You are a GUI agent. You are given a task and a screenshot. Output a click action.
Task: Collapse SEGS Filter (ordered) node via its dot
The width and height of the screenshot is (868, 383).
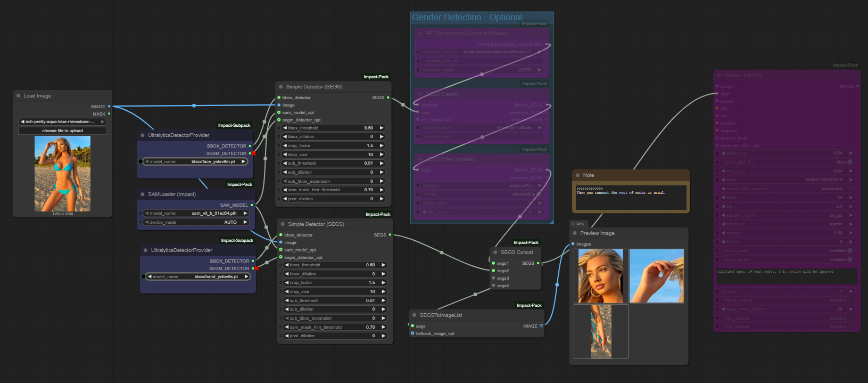tap(420, 159)
